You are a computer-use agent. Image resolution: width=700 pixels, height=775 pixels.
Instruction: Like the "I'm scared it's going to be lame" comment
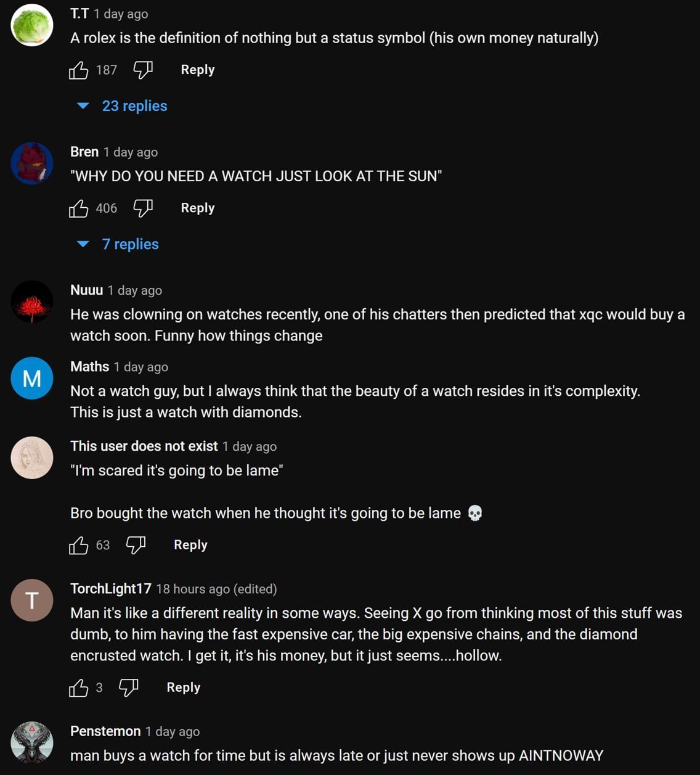pos(79,545)
